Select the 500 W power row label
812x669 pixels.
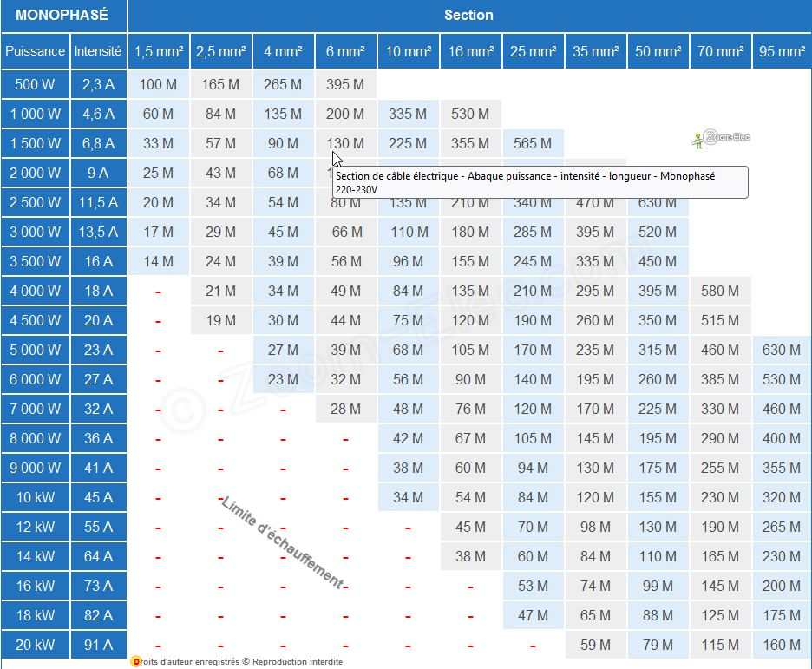(x=35, y=84)
